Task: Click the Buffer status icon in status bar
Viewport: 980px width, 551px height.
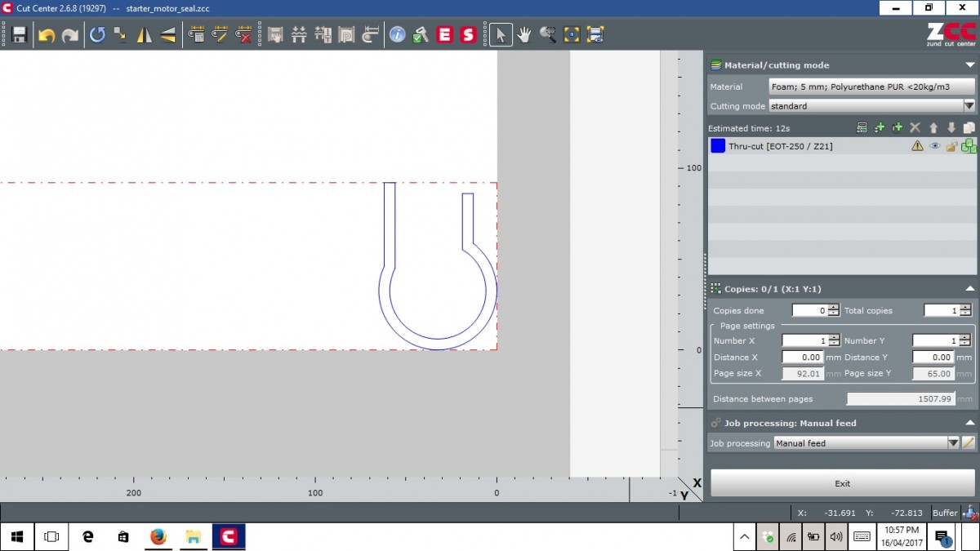Action: [x=970, y=513]
